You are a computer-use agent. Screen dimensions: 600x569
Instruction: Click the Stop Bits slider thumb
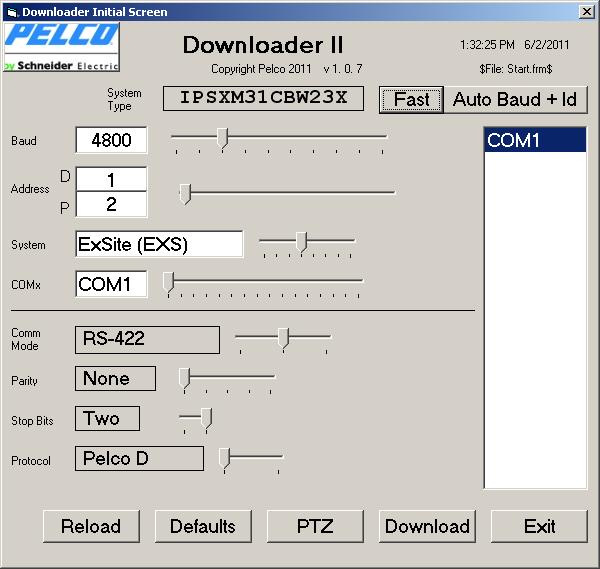(x=206, y=418)
